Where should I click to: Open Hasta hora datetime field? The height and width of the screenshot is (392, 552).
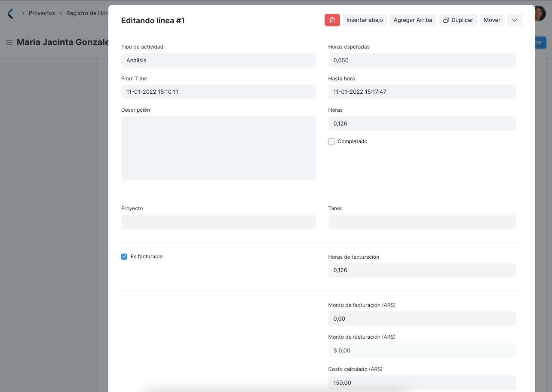click(422, 92)
